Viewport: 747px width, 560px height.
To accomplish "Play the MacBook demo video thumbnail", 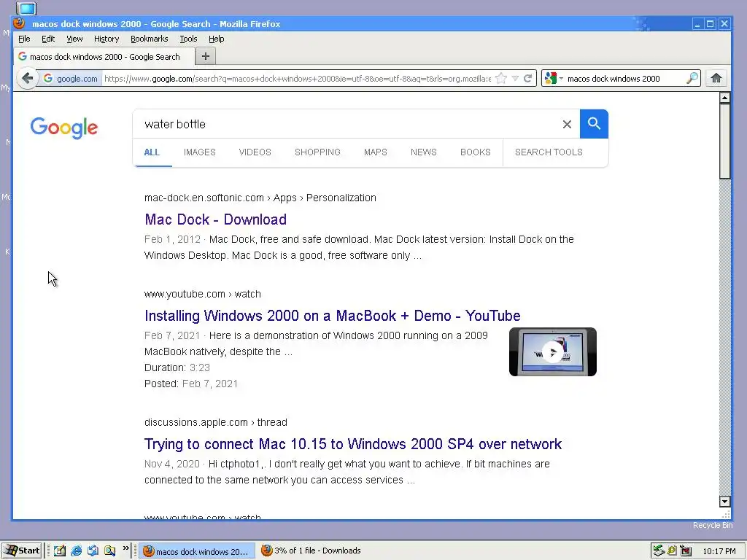I will tap(553, 352).
